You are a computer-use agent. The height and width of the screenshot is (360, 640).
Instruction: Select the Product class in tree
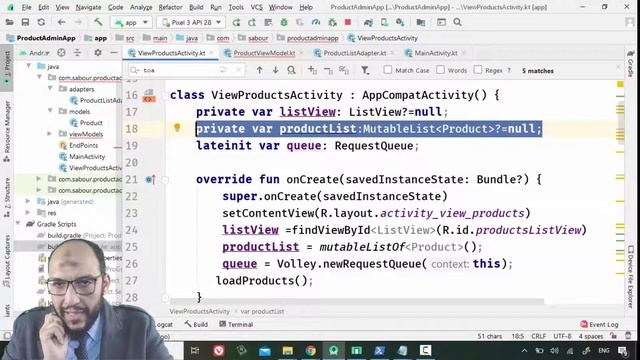click(91, 122)
